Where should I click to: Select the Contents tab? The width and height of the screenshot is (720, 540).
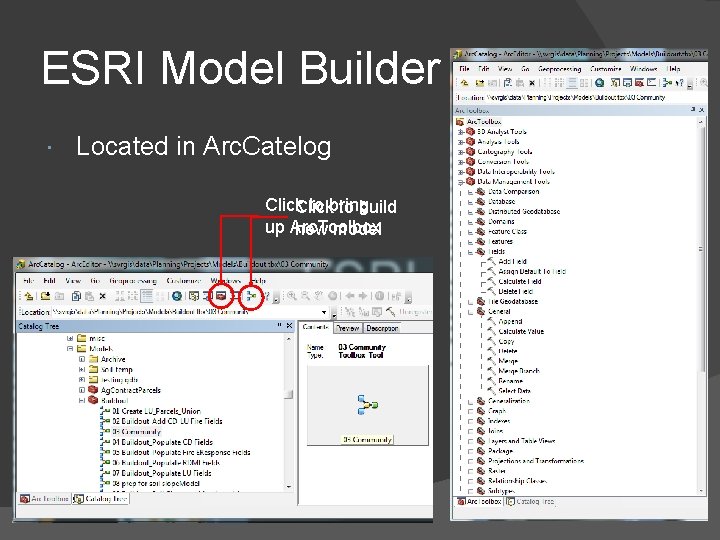315,327
